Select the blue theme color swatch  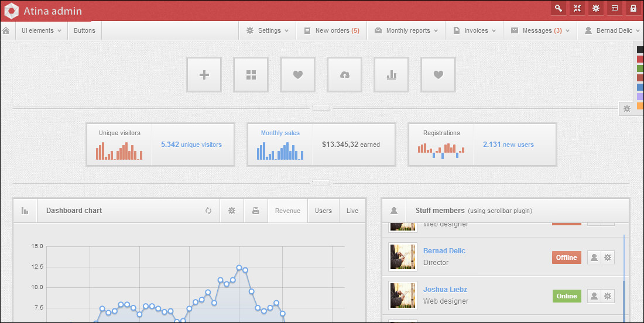(x=640, y=87)
